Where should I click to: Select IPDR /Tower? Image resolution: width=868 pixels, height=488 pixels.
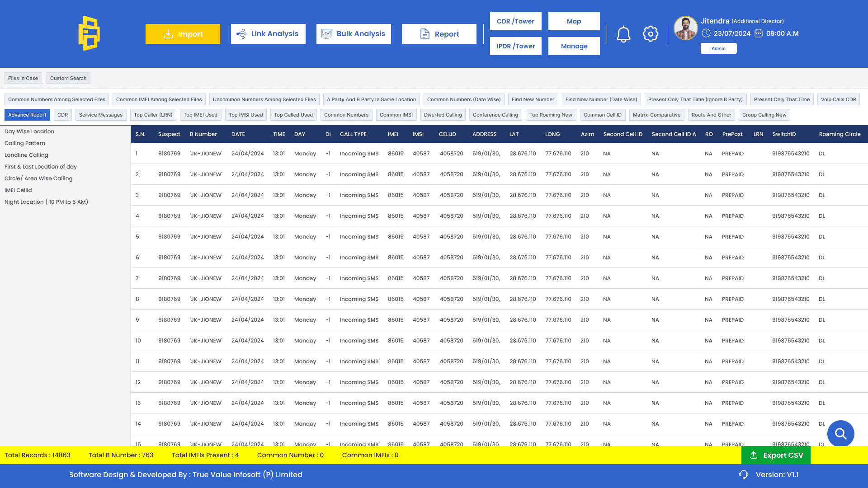(x=515, y=46)
